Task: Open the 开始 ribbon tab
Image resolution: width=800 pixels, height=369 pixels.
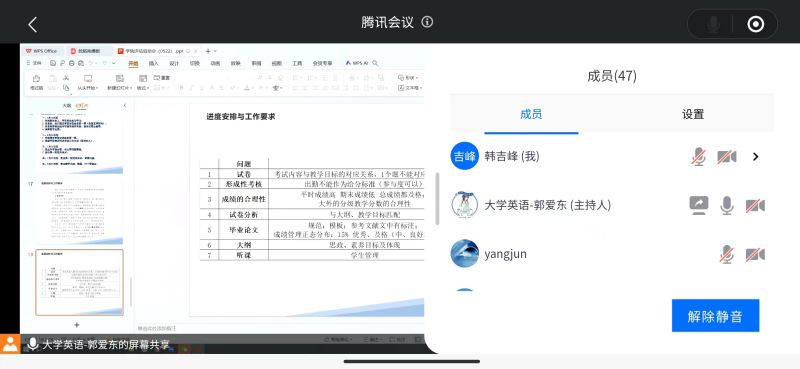Action: coord(133,63)
